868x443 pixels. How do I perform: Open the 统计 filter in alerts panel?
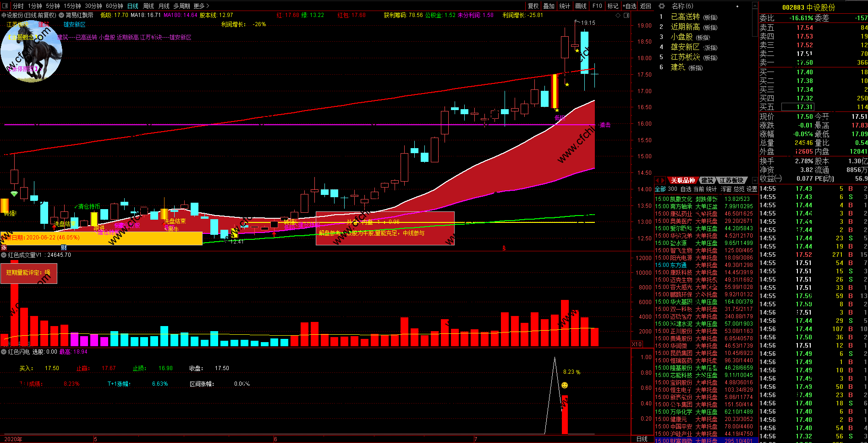click(711, 189)
